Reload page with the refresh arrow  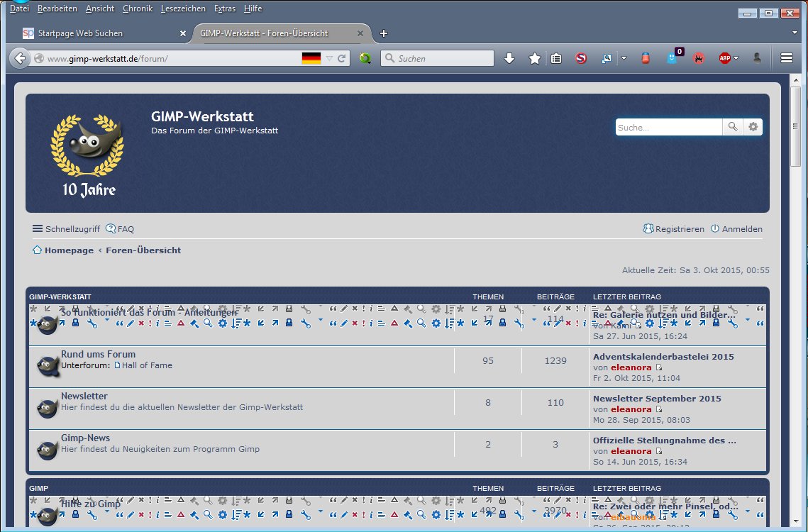click(341, 59)
